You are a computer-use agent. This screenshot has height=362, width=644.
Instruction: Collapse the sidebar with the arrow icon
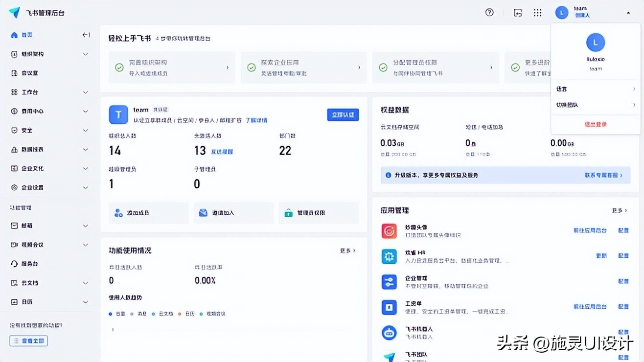coord(86,35)
